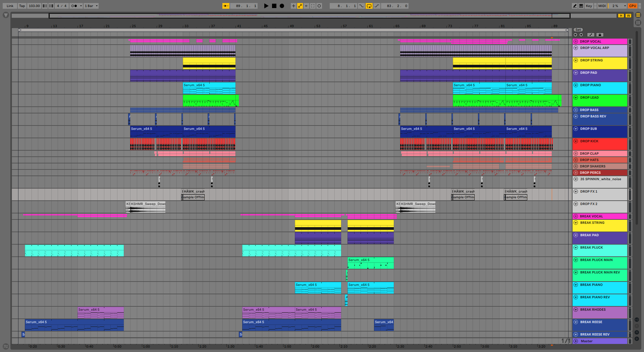The height and width of the screenshot is (352, 644).
Task: Toggle the Computer MIDI Keyboard button
Action: point(581,6)
